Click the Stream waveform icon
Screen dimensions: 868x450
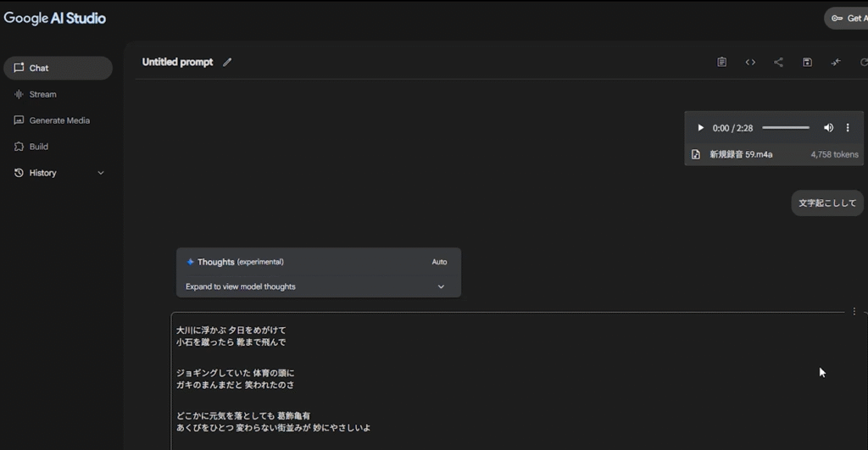(x=19, y=94)
